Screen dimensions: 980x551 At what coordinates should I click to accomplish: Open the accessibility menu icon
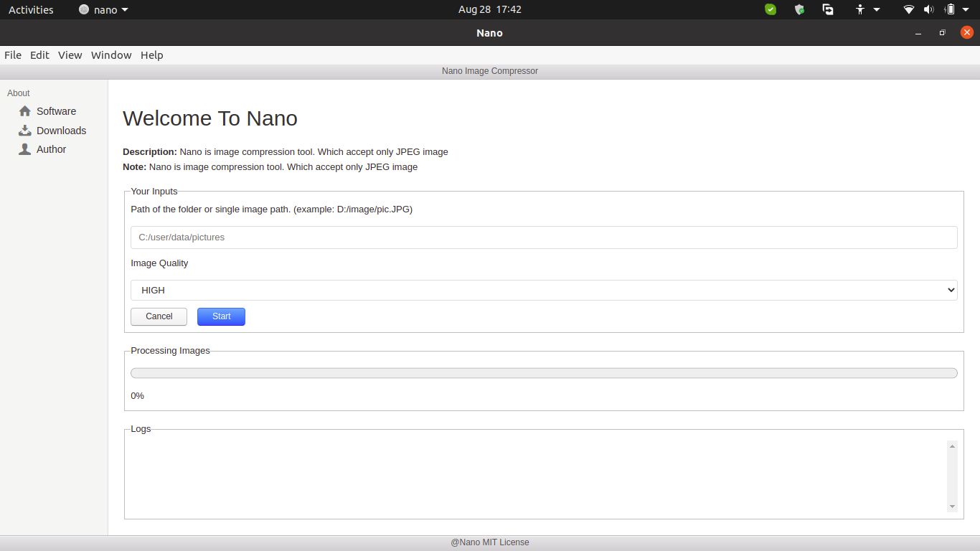(860, 9)
